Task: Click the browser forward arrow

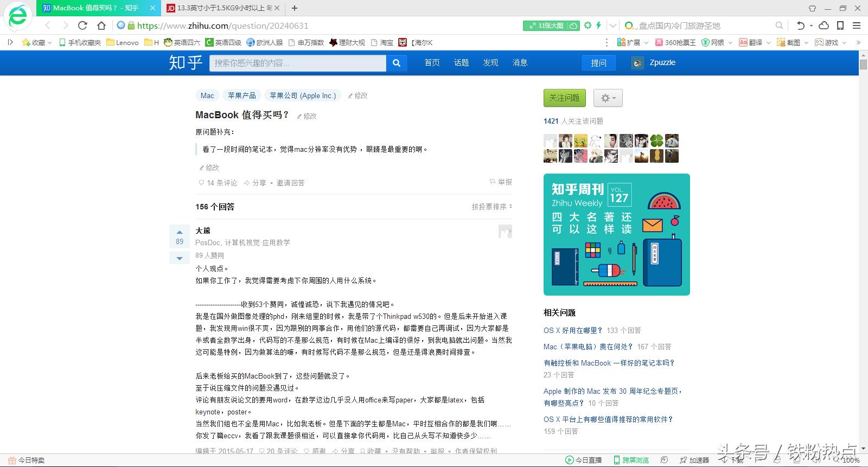Action: coord(65,25)
